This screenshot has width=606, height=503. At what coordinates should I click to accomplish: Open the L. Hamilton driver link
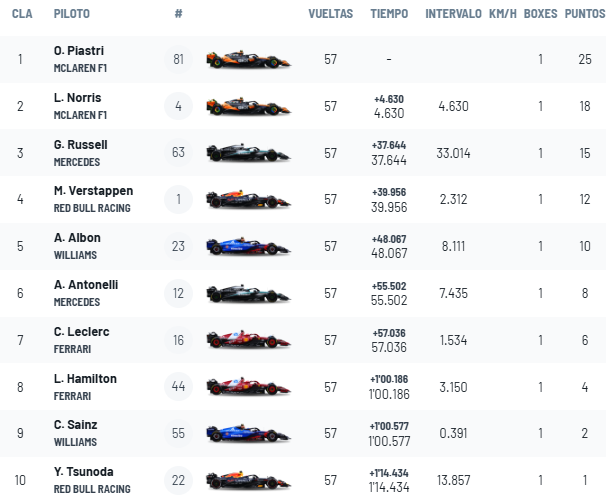click(85, 379)
